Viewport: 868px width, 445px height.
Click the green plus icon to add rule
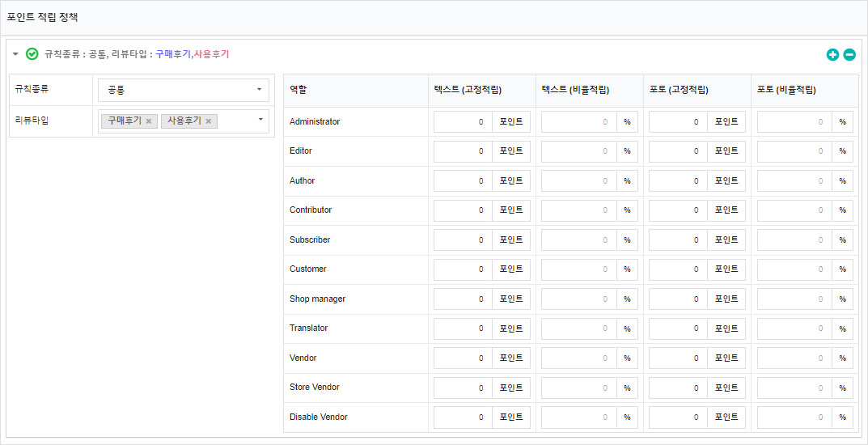click(x=832, y=54)
